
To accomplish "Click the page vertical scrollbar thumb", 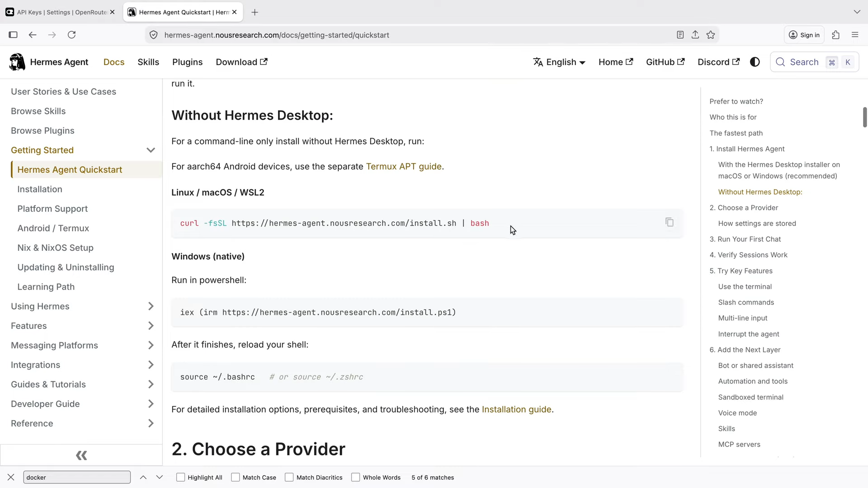I will pos(864,117).
